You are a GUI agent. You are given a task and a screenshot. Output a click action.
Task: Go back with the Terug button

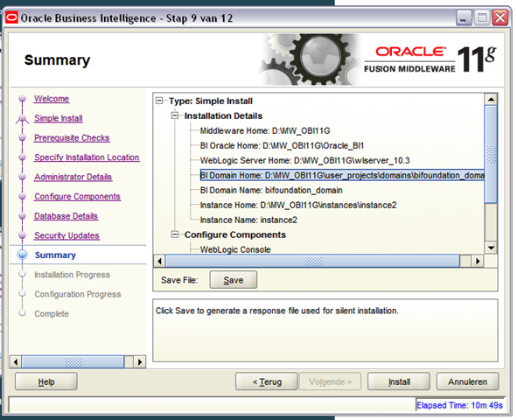[x=267, y=381]
